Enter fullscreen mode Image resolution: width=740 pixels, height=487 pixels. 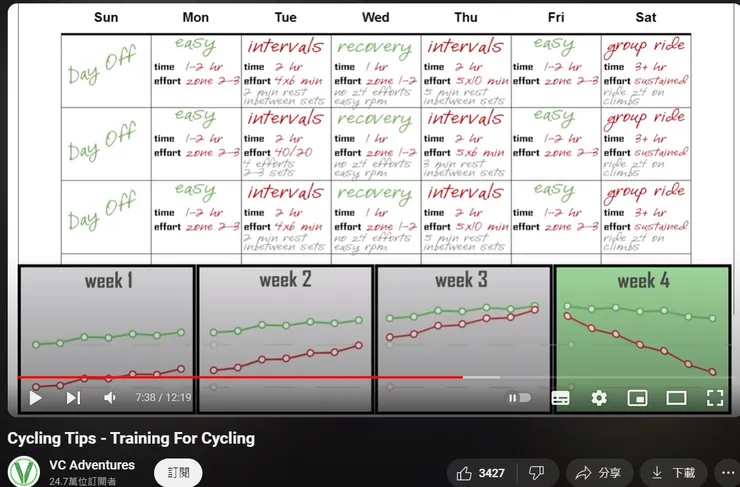tap(715, 398)
